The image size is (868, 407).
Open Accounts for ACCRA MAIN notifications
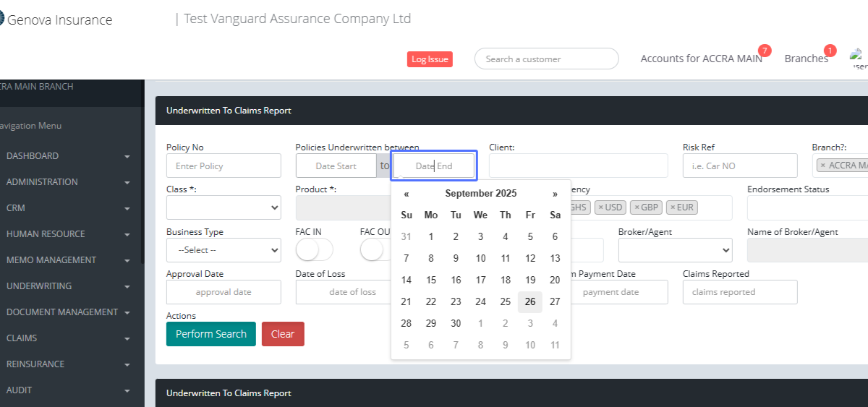point(701,59)
